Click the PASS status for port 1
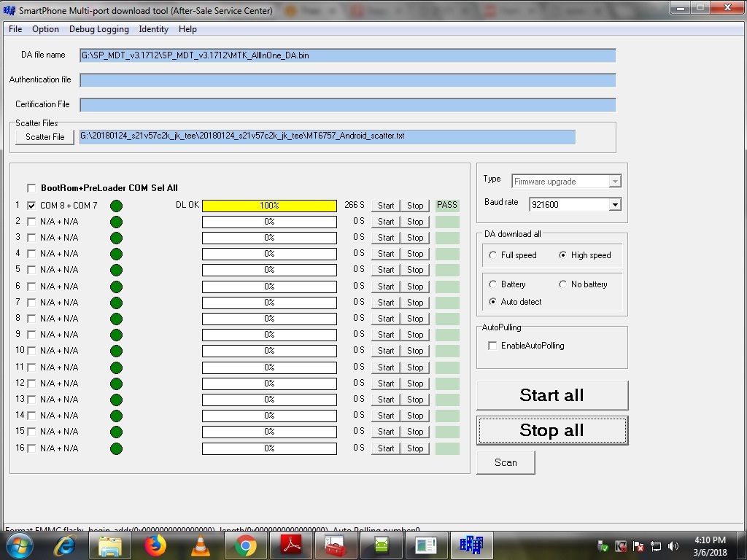The image size is (747, 560). click(447, 205)
